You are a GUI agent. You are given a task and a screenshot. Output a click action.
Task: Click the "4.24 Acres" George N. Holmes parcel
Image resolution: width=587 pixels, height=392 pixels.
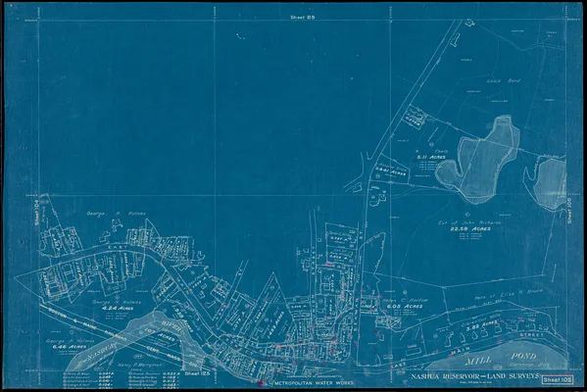click(x=118, y=308)
